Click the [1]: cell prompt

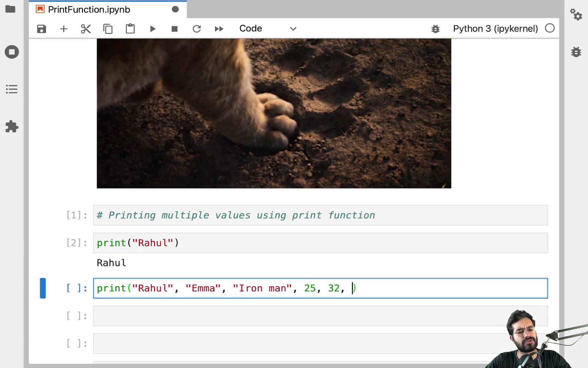point(77,215)
